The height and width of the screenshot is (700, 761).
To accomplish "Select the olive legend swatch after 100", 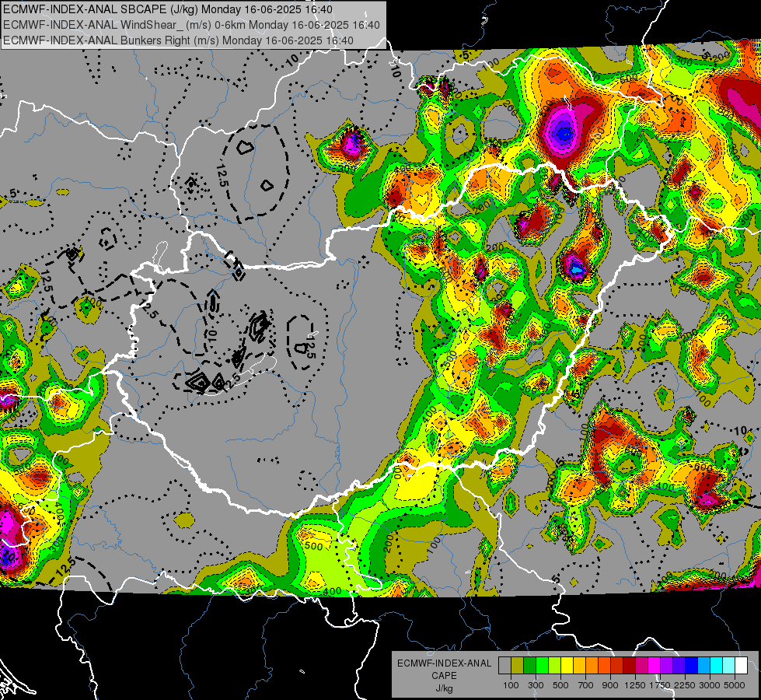I will [x=518, y=666].
